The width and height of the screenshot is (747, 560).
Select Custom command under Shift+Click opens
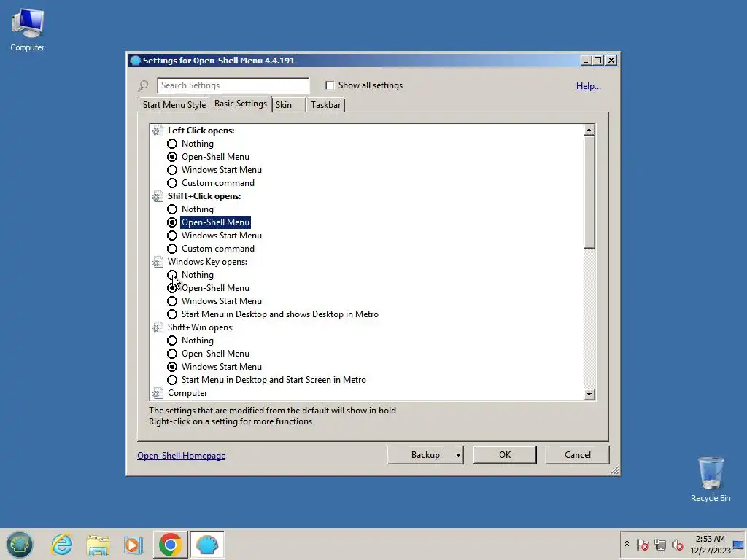tap(172, 249)
